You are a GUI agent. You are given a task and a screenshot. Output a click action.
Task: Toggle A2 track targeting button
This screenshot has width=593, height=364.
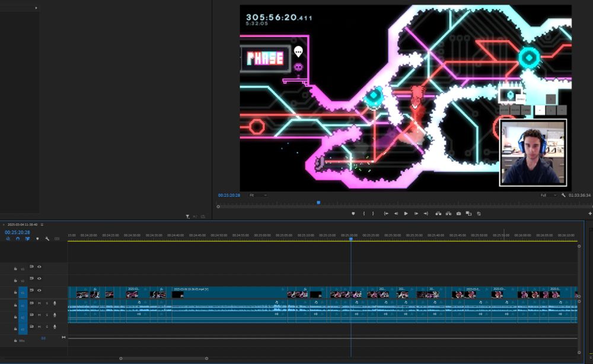(x=23, y=318)
